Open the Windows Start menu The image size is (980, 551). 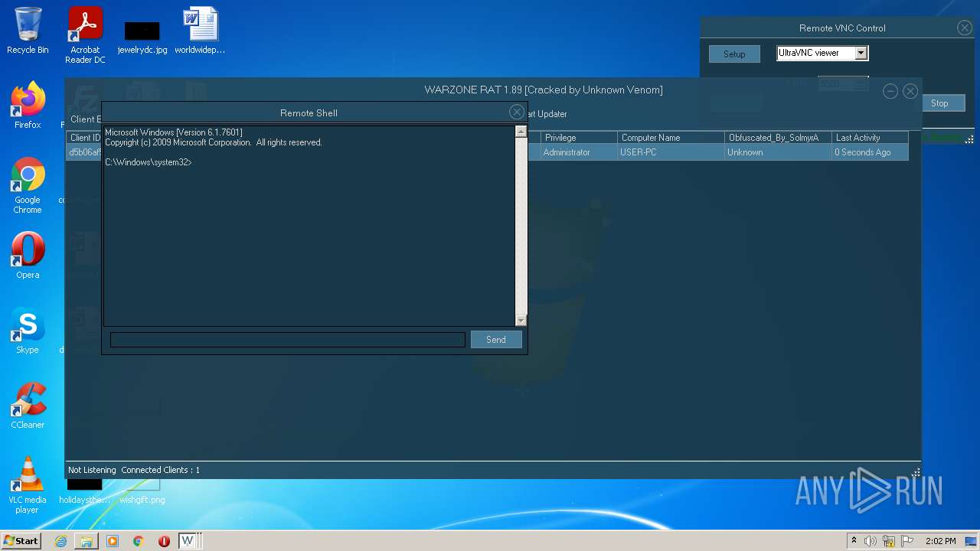(x=21, y=541)
